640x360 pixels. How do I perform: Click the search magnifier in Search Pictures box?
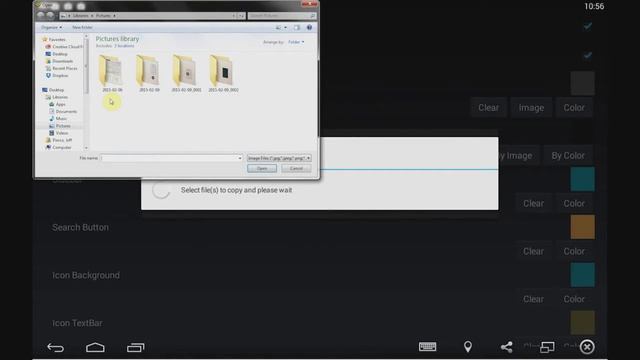tap(313, 16)
